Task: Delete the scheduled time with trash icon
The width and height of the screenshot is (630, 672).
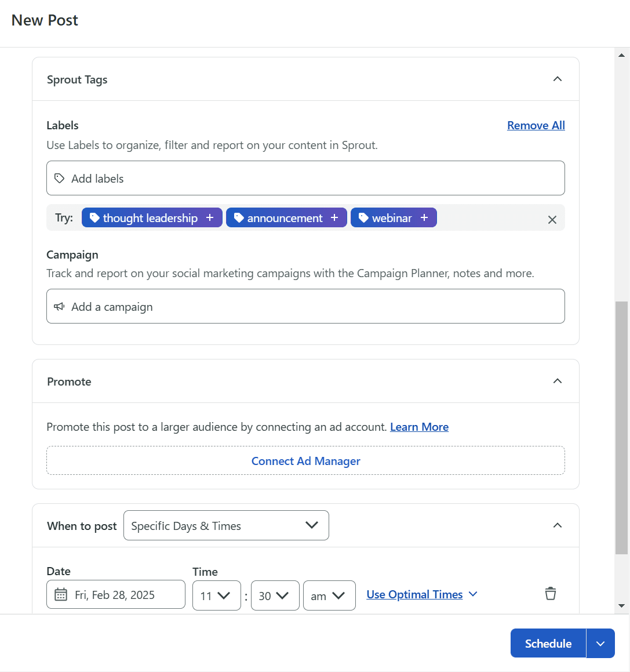Action: pos(550,594)
